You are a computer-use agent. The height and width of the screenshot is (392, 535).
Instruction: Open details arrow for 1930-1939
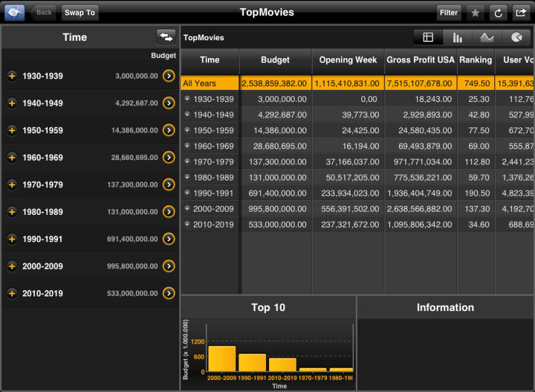[x=168, y=76]
